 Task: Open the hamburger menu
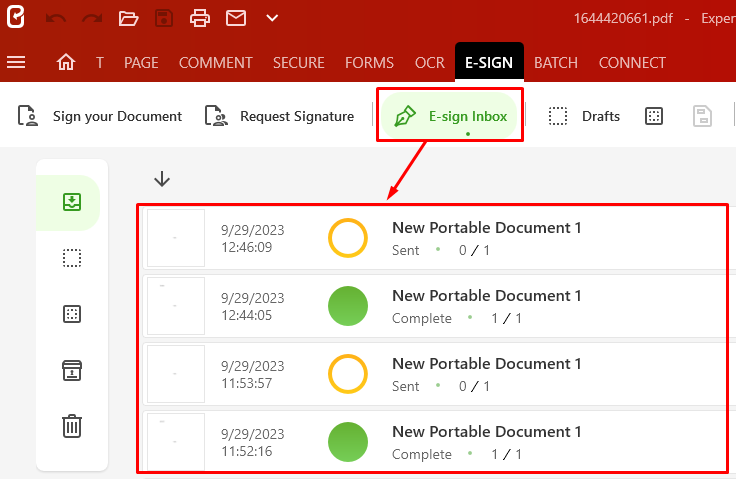(16, 62)
